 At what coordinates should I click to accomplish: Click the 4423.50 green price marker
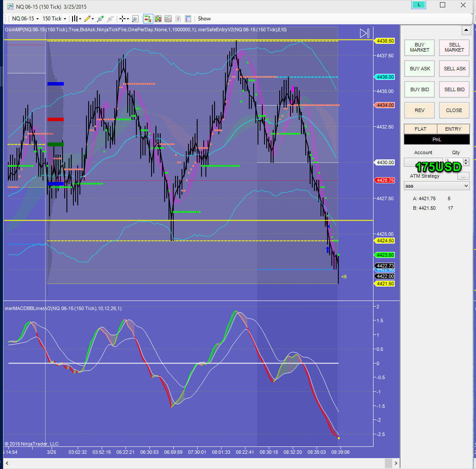(x=385, y=255)
